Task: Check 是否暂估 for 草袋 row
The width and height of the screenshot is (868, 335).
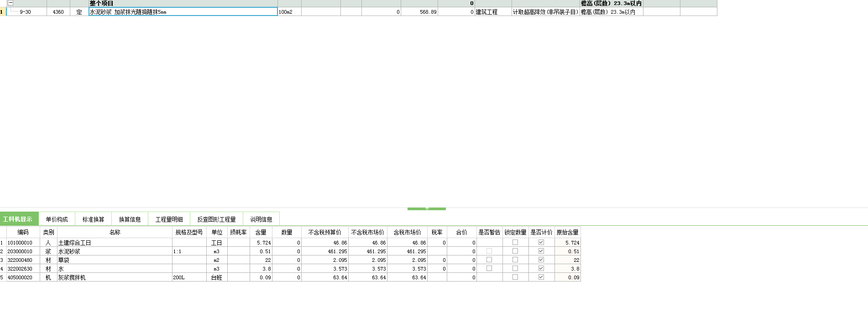Action: pyautogui.click(x=489, y=260)
